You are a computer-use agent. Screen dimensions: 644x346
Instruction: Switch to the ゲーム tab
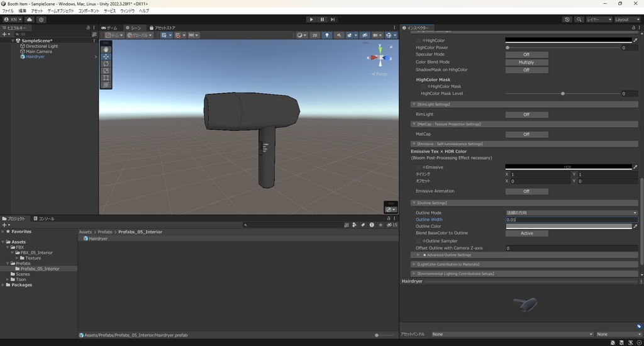tap(109, 28)
